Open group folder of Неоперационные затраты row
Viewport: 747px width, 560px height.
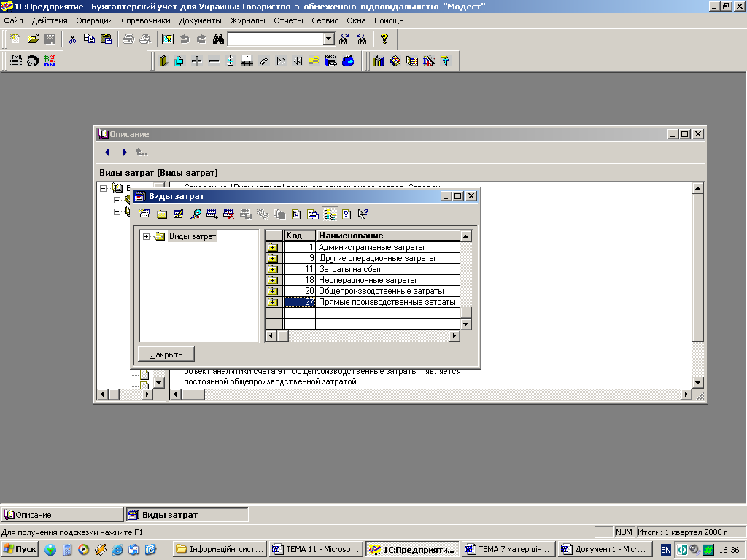click(x=273, y=280)
